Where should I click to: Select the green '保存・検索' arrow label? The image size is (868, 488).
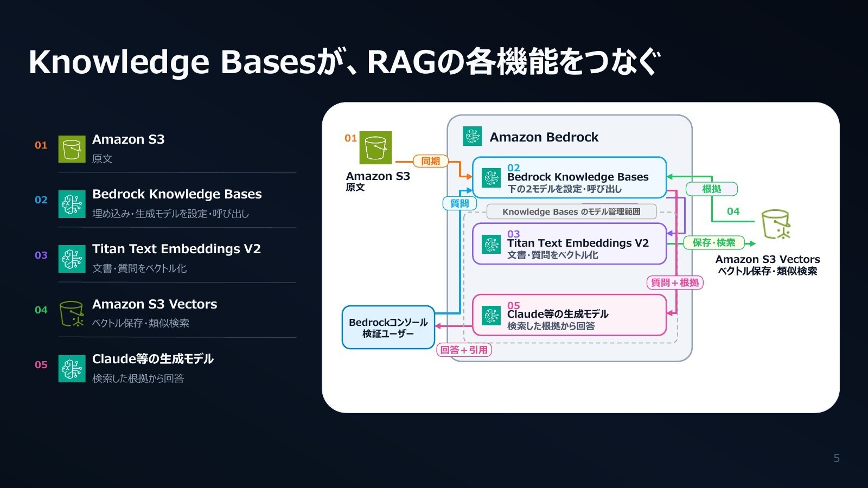714,242
